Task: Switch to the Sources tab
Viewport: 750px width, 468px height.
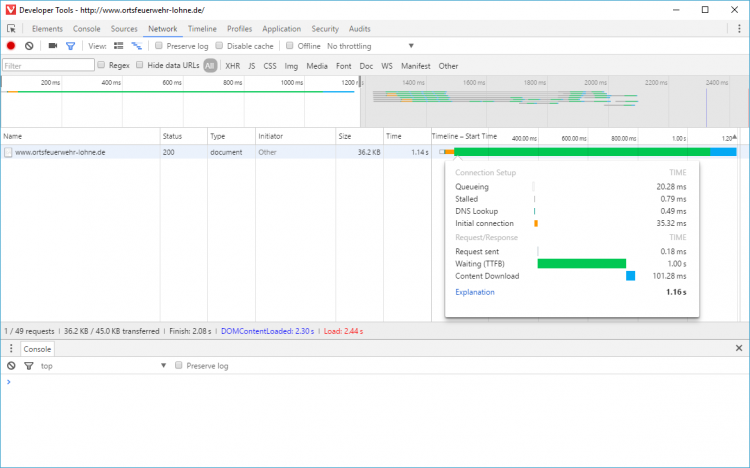Action: pos(124,29)
